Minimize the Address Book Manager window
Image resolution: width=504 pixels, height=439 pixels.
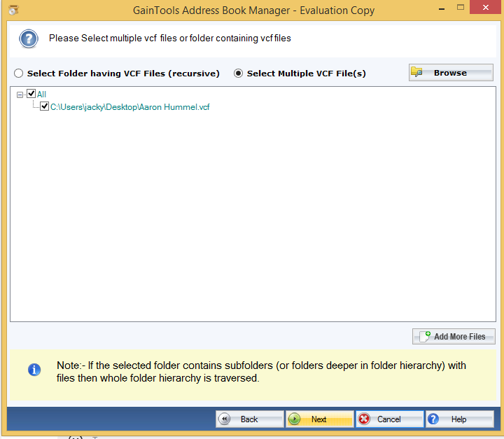coord(442,8)
